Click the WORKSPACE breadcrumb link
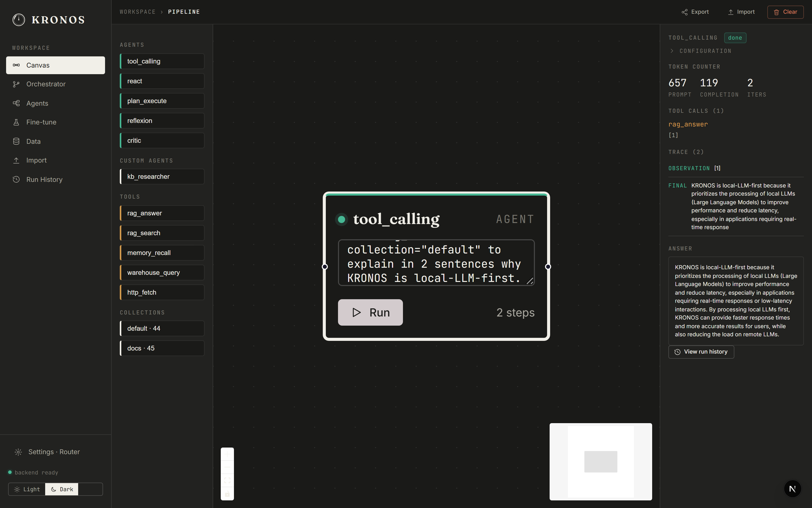This screenshot has width=812, height=508. (x=138, y=12)
